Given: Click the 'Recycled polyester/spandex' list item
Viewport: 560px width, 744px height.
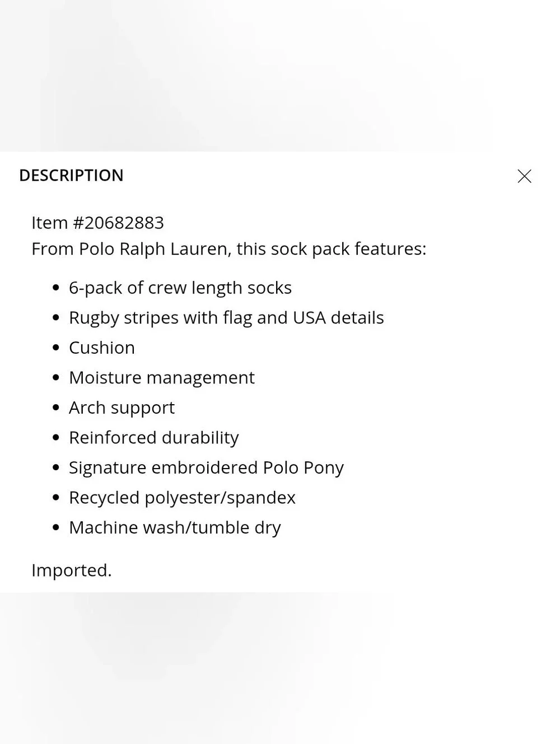Looking at the screenshot, I should [182, 498].
